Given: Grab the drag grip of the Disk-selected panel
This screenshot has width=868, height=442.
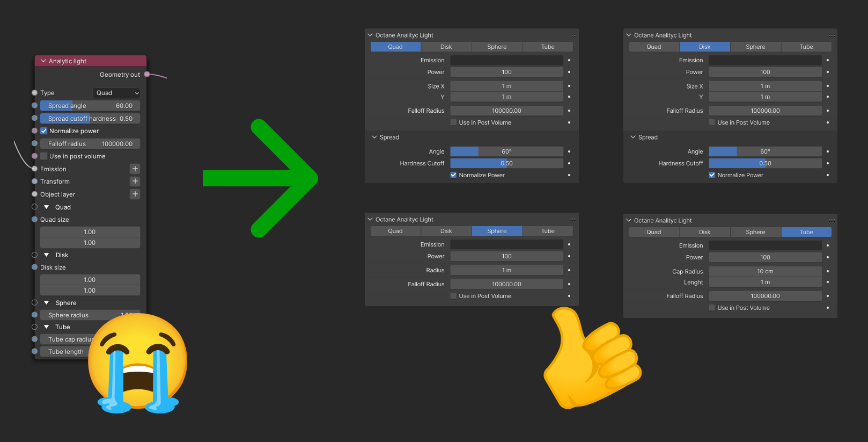Looking at the screenshot, I should pyautogui.click(x=832, y=35).
